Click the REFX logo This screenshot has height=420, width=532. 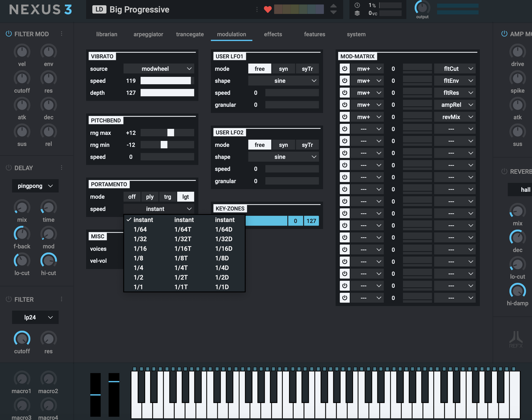pos(516,339)
